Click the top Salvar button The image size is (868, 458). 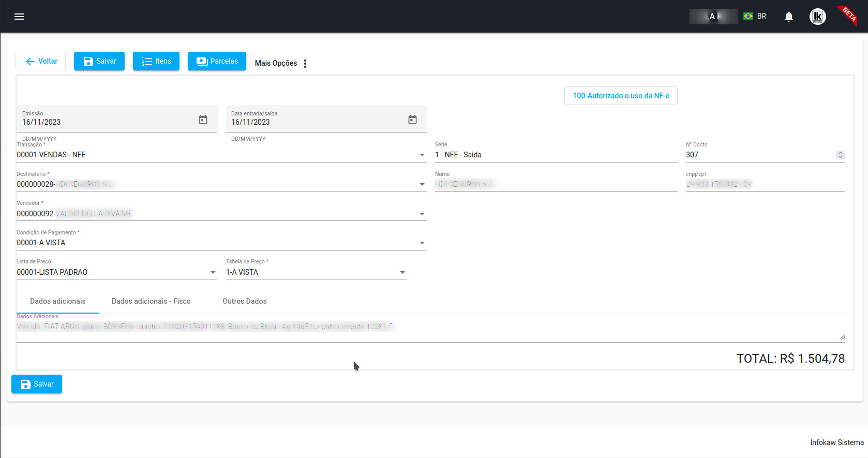(99, 61)
